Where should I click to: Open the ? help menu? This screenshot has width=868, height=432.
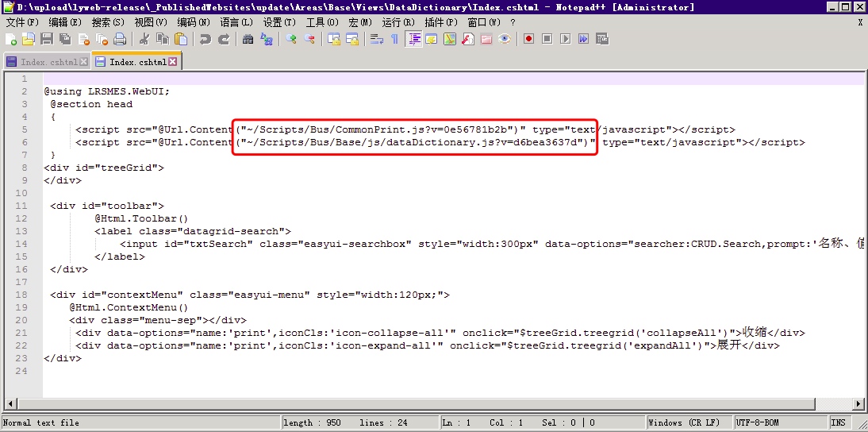[513, 22]
